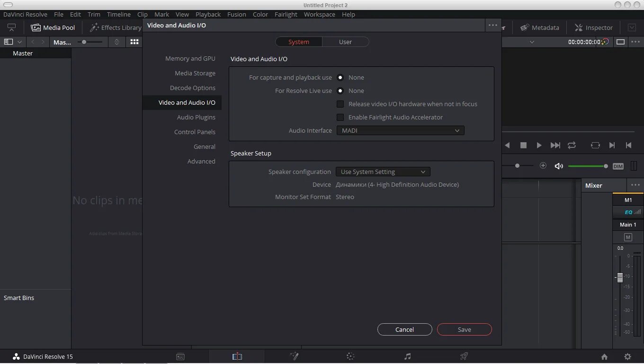The width and height of the screenshot is (644, 364).
Task: Show the Metadata panel
Action: pos(540,27)
